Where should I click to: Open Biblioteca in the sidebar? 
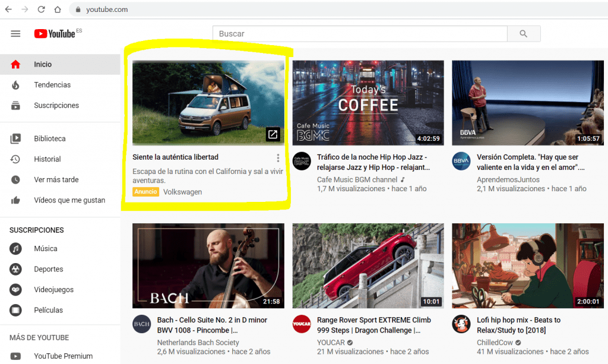pyautogui.click(x=60, y=138)
